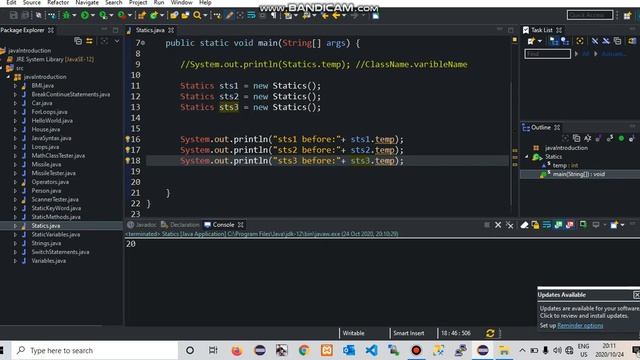
Task: Expand HelloWorld.java in Package Explorer
Action: 16,121
